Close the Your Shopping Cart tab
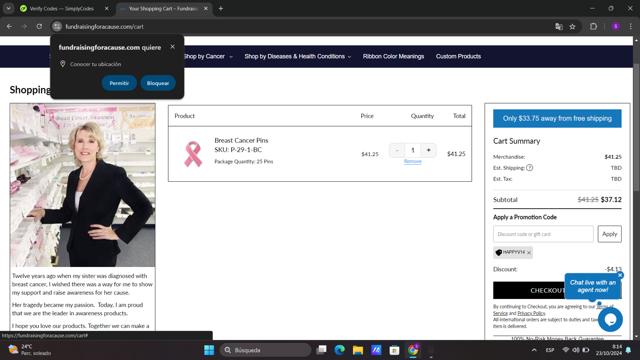 tap(206, 9)
